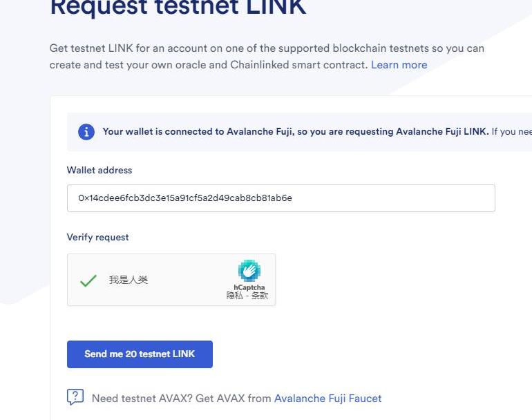Click the Wallet address field label
The width and height of the screenshot is (532, 420).
coord(99,170)
